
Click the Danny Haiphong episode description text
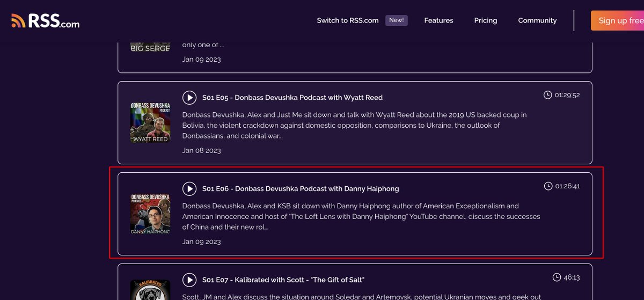[x=361, y=216]
